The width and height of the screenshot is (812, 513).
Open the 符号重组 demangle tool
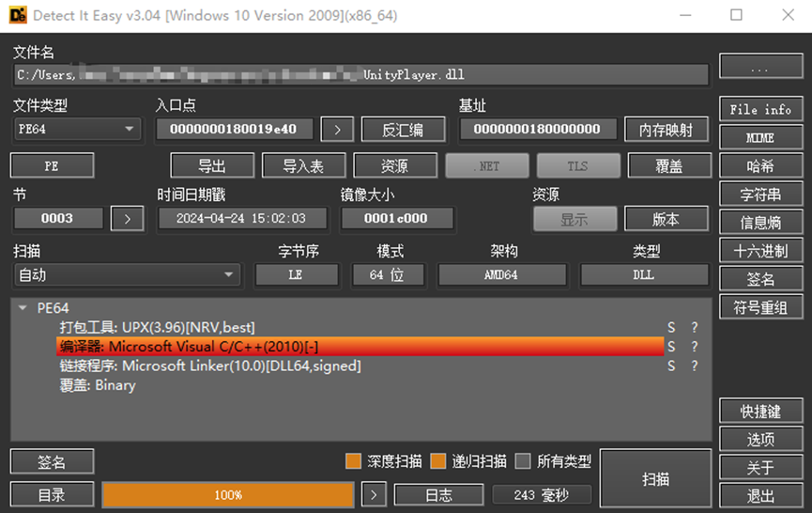(760, 308)
